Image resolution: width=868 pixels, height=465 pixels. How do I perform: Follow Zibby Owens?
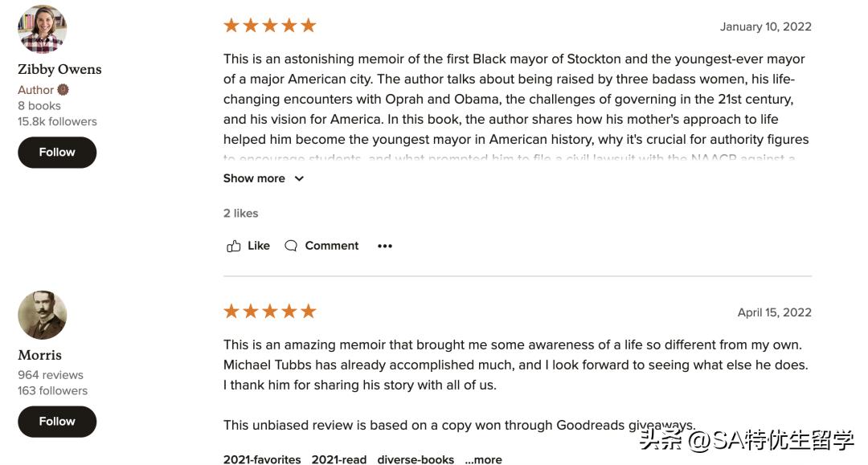(57, 152)
